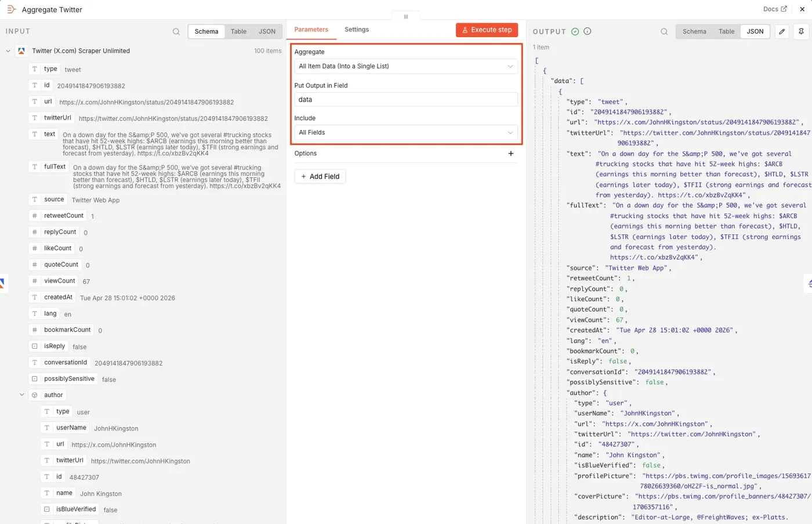Click the '1 item' output count
Screen dimensions: 812x524
(x=541, y=48)
